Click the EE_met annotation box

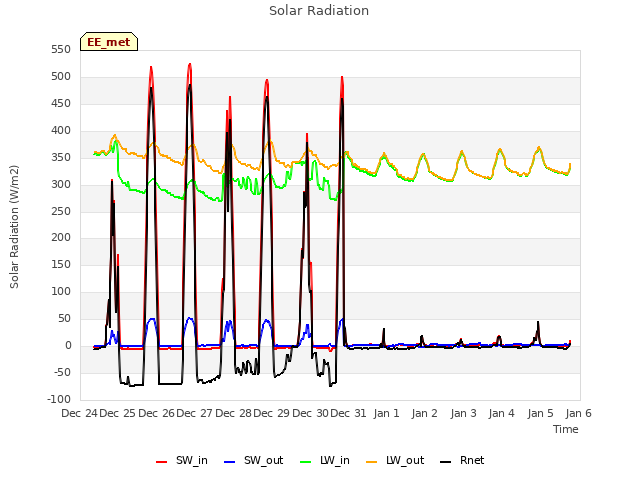109,42
